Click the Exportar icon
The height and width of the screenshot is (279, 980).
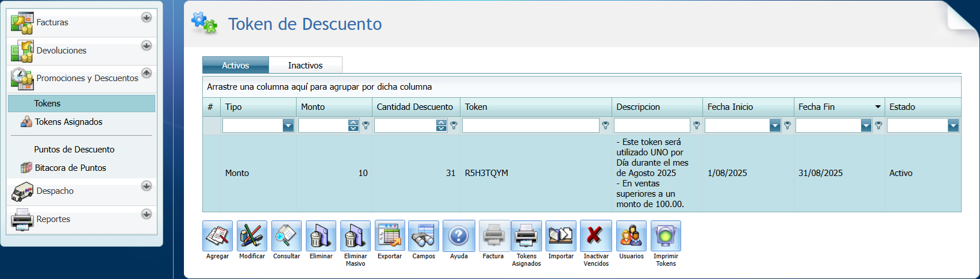(390, 236)
